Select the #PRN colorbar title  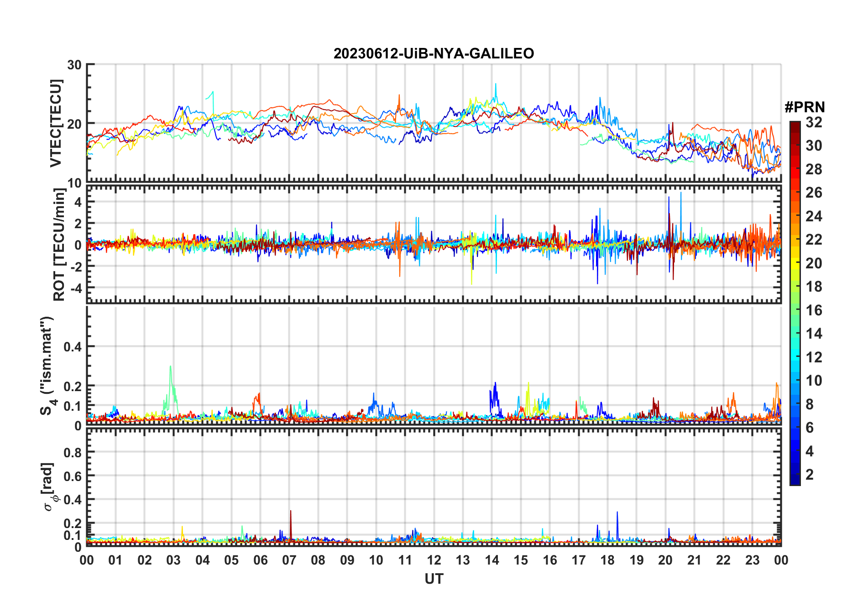[x=805, y=107]
